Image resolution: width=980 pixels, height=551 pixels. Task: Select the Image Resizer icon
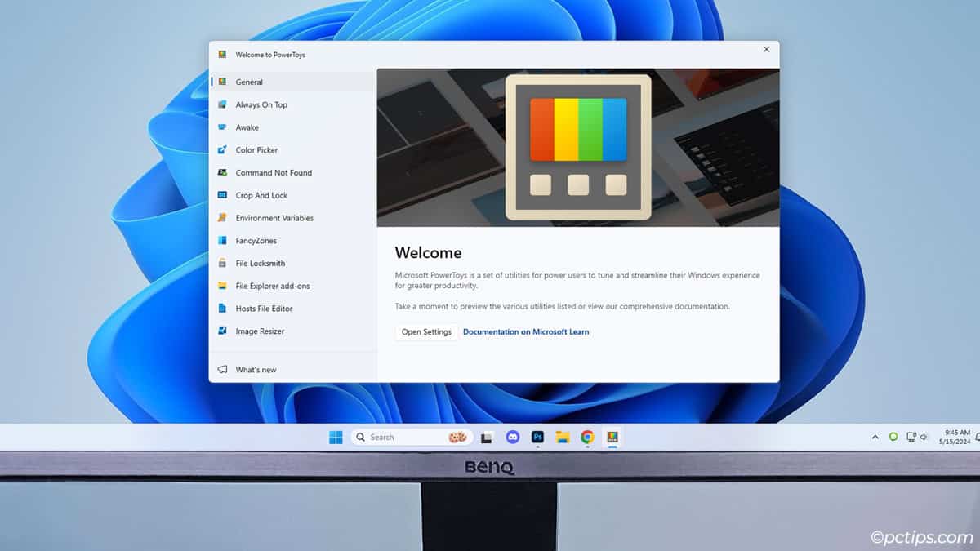click(222, 331)
